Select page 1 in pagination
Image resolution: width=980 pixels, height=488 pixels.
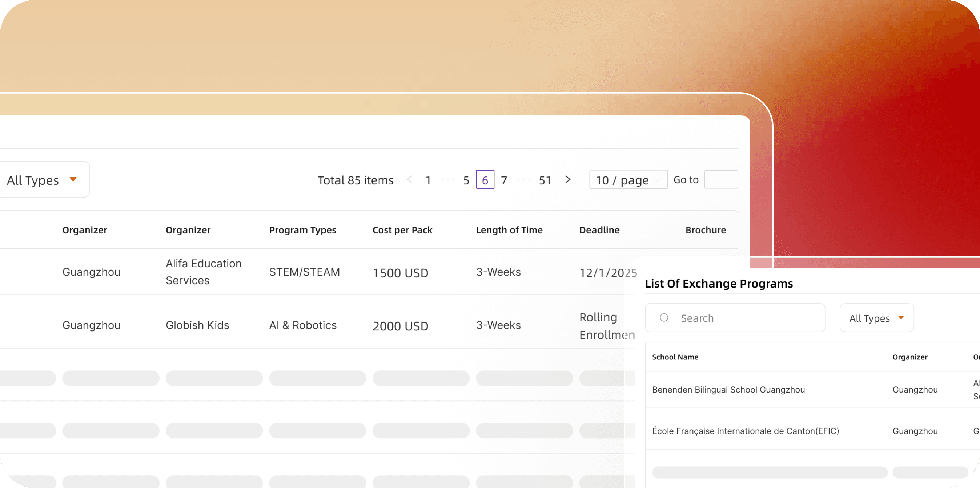click(428, 180)
